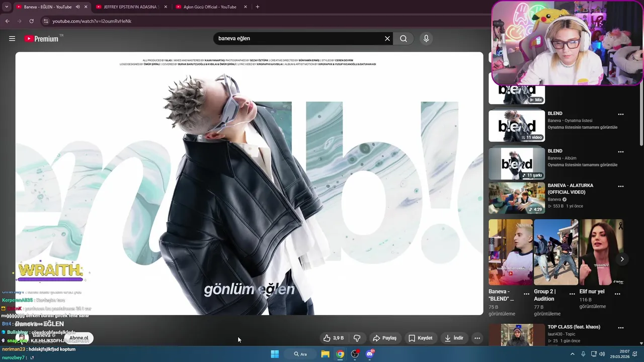Open options for Elif nur yel short
The image size is (644, 362).
click(x=617, y=294)
